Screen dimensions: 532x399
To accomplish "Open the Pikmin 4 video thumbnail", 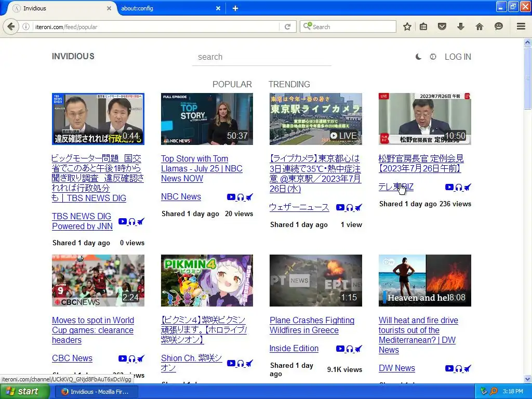I will tap(207, 281).
